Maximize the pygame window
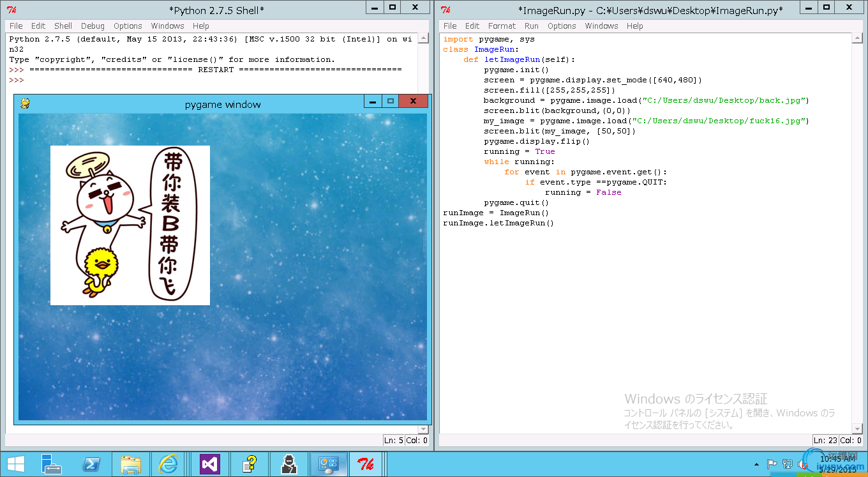Screen dimensions: 868x477 [x=390, y=102]
